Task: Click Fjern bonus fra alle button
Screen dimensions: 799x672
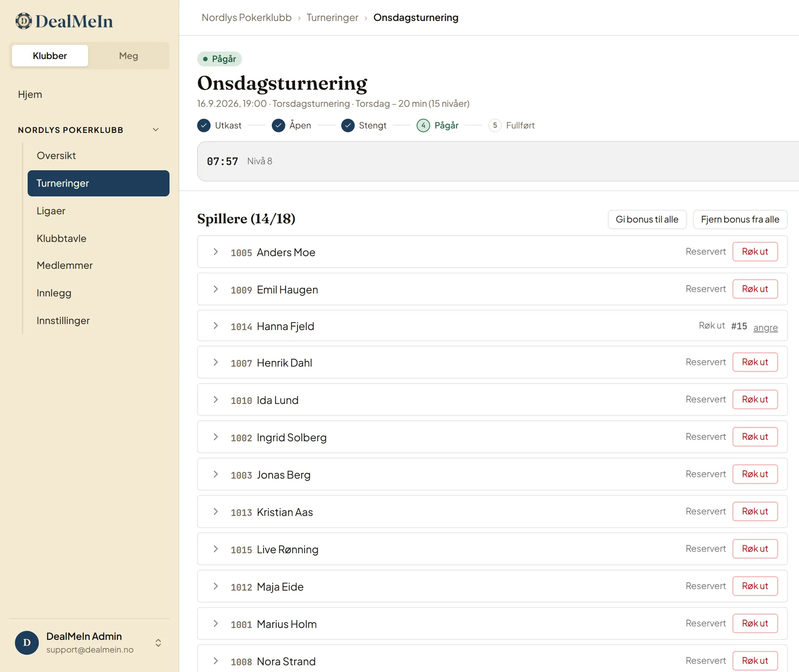Action: [740, 219]
